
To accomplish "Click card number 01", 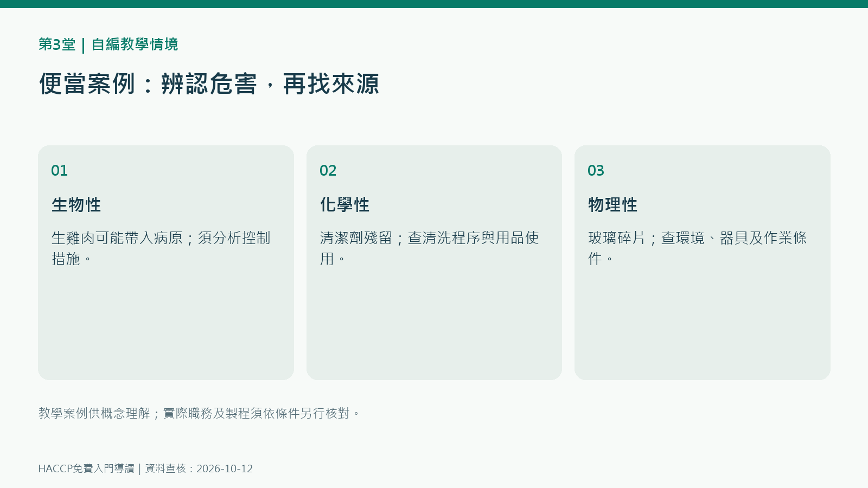I will click(x=59, y=171).
